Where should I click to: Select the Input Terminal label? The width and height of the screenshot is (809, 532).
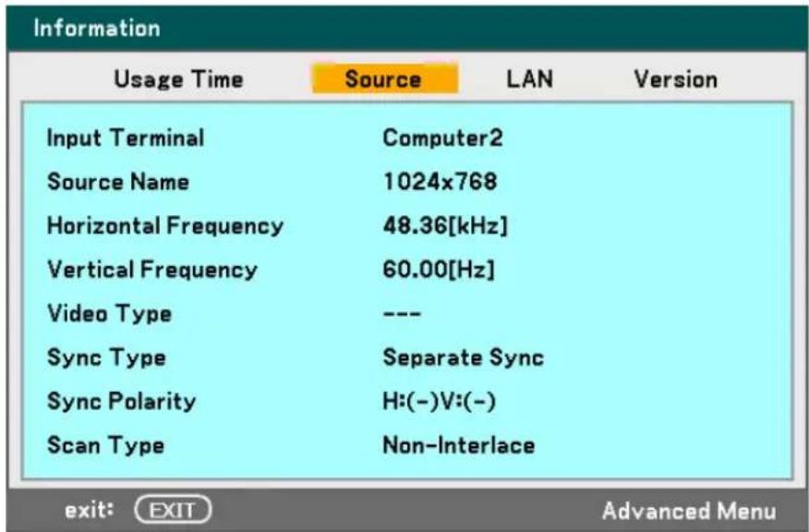click(126, 138)
